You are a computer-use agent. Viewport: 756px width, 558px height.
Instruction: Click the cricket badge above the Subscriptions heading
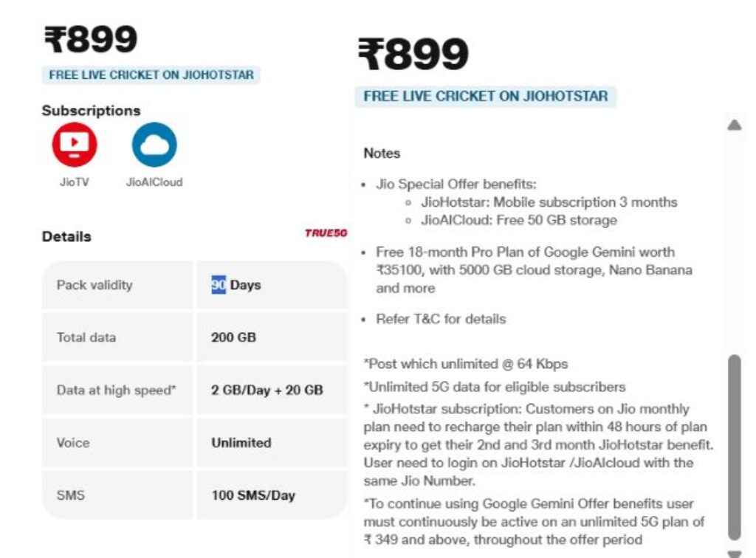[x=151, y=75]
